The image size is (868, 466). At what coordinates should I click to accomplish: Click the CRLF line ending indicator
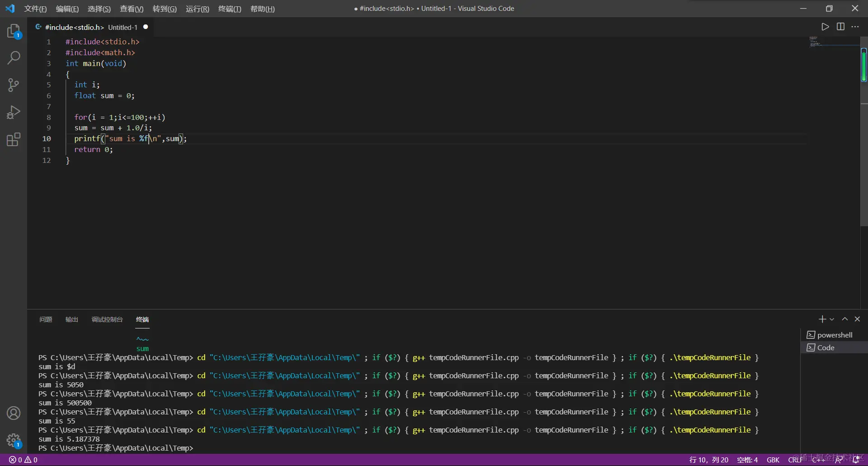pyautogui.click(x=795, y=460)
